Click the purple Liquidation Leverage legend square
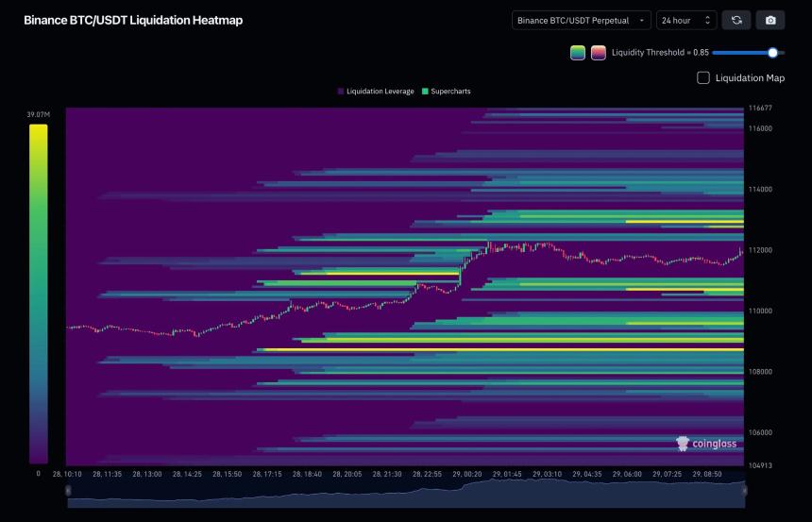Viewport: 812px width, 522px height. click(x=341, y=92)
